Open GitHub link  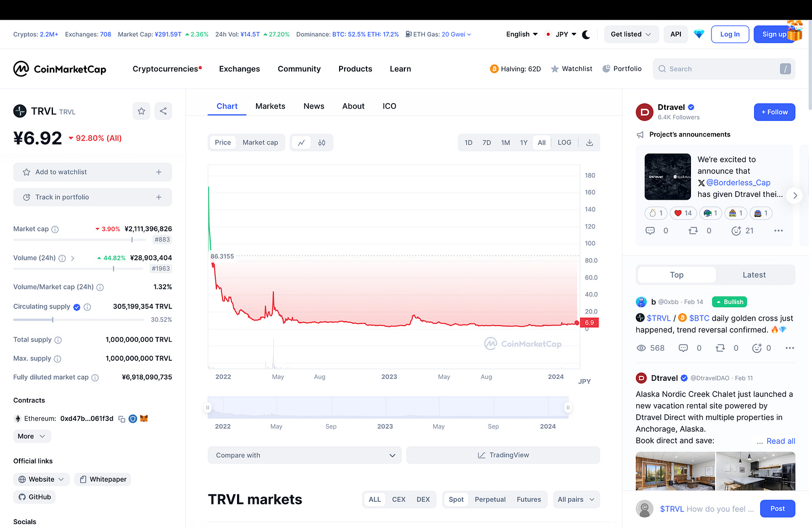pyautogui.click(x=35, y=497)
